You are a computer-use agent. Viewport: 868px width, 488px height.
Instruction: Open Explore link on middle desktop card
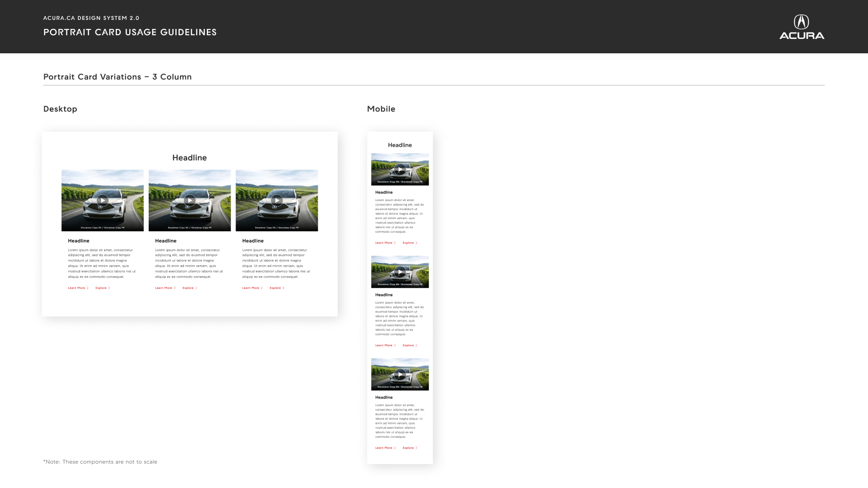(190, 288)
